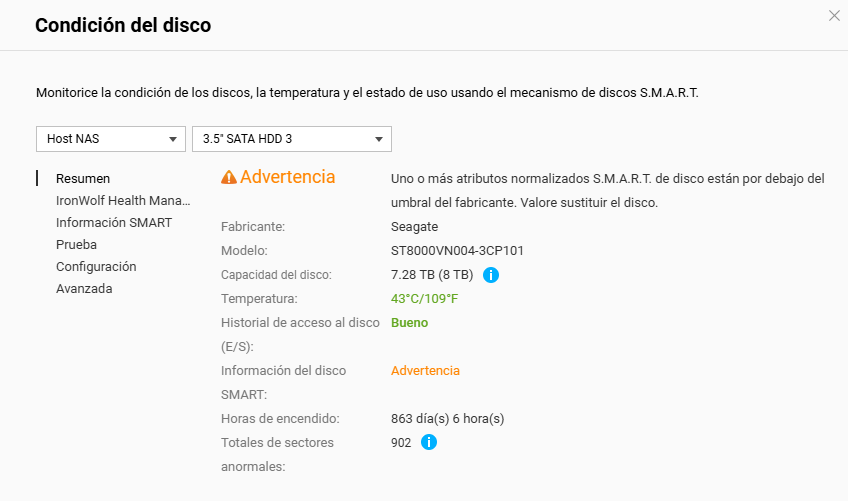Click the 902 abnormal sectors value
This screenshot has height=501, width=848.
click(x=401, y=442)
